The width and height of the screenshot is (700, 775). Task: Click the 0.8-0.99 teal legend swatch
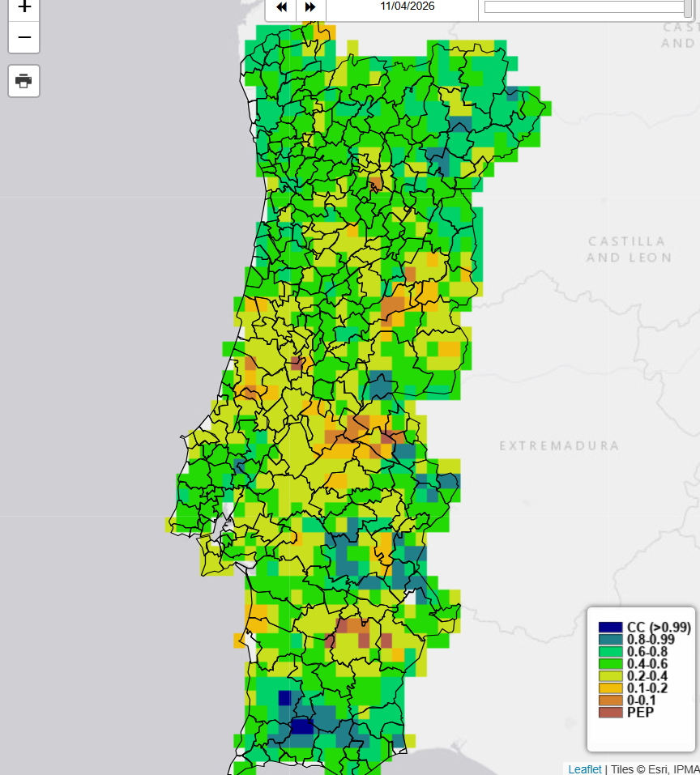point(610,640)
